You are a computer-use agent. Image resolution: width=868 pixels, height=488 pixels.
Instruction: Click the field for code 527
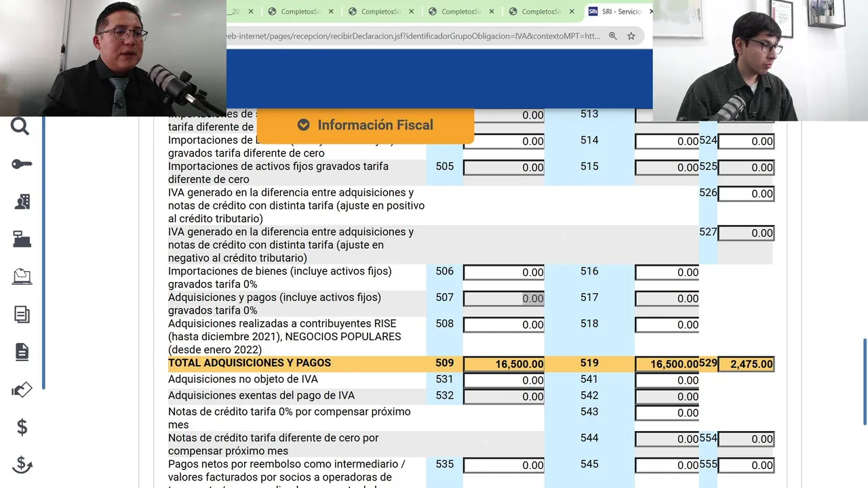(x=746, y=233)
